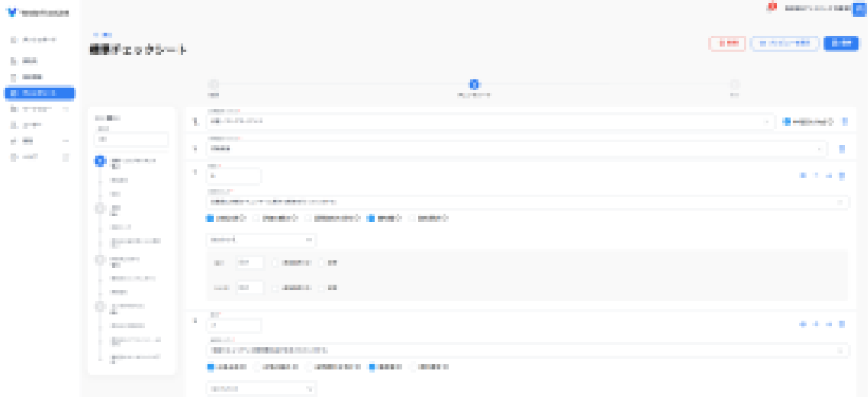The width and height of the screenshot is (868, 397).
Task: Select the highlighted blue sidebar menu item
Action: pyautogui.click(x=39, y=93)
